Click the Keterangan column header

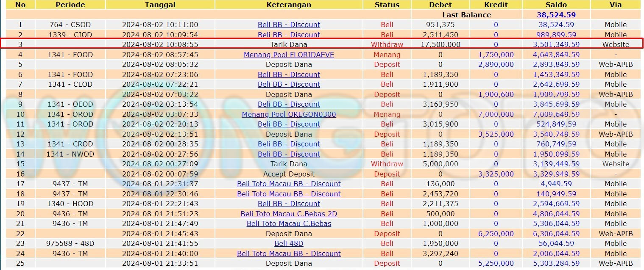(x=289, y=5)
